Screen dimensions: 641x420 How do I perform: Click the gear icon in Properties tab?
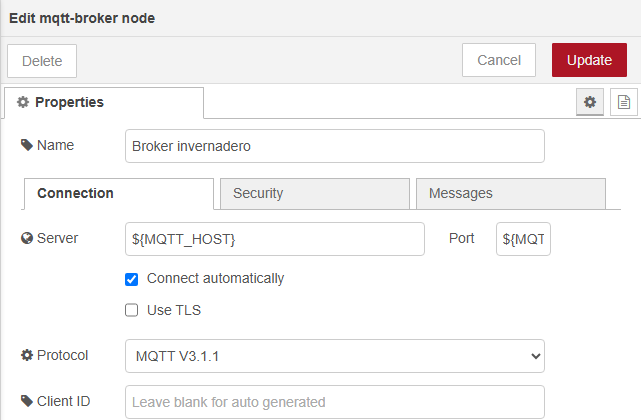(23, 102)
